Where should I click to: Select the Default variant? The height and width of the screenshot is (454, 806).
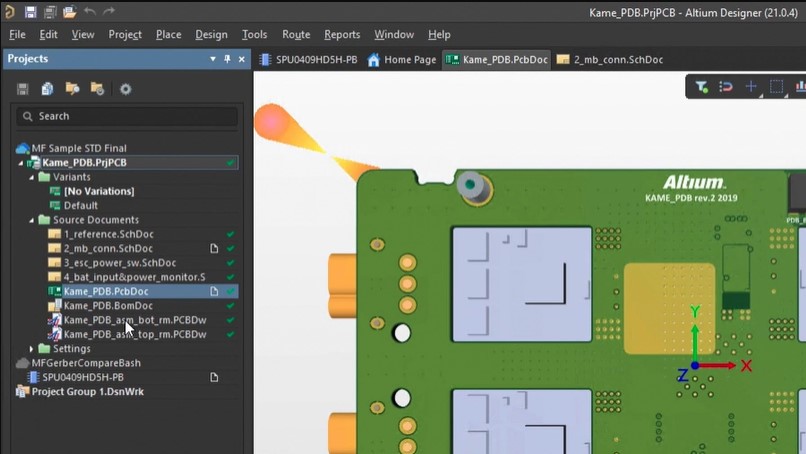pos(81,206)
